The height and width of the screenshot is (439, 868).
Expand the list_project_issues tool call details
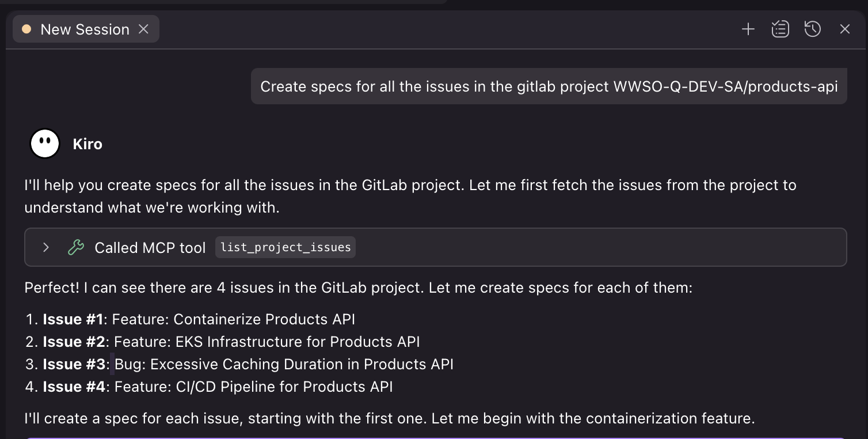click(x=45, y=247)
